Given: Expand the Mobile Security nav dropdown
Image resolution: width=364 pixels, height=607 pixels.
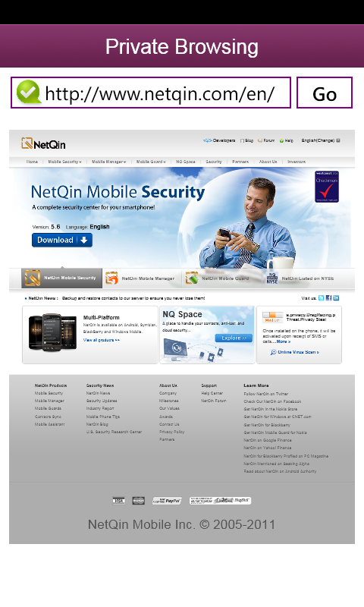Looking at the screenshot, I should [64, 162].
